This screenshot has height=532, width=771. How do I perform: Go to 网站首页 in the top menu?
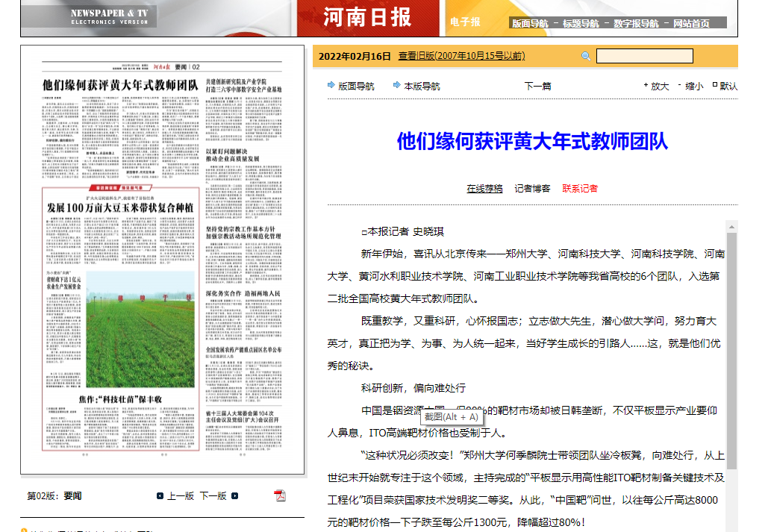(x=691, y=23)
